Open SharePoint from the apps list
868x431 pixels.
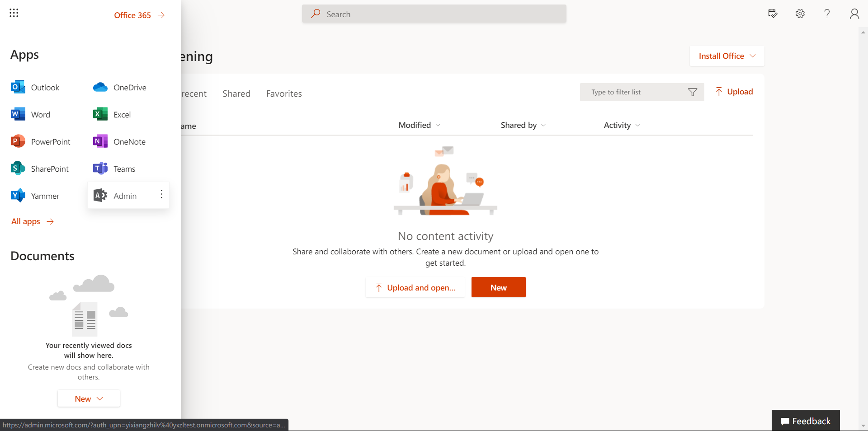pyautogui.click(x=40, y=169)
